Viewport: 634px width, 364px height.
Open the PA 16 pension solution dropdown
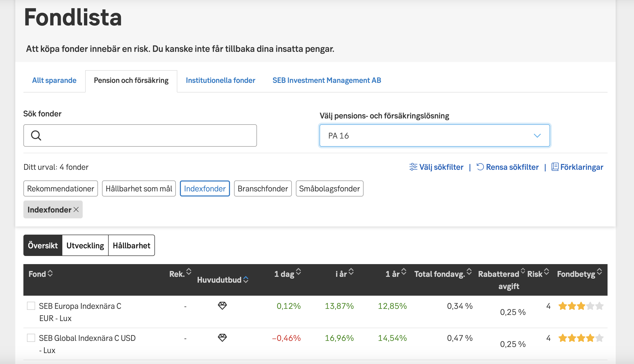point(435,135)
